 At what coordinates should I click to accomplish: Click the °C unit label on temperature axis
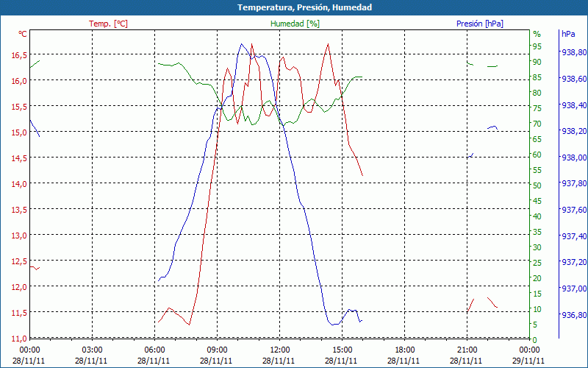point(23,34)
